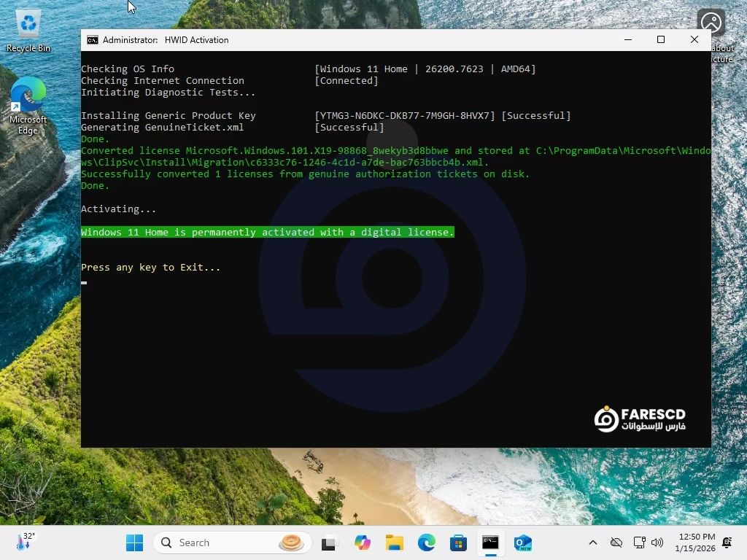This screenshot has width=747, height=560.
Task: Open the notification bell in the tray
Action: tap(727, 542)
